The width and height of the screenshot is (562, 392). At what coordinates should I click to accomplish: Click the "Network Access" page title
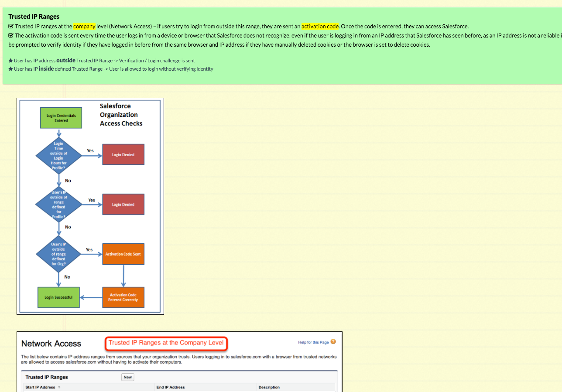point(51,344)
